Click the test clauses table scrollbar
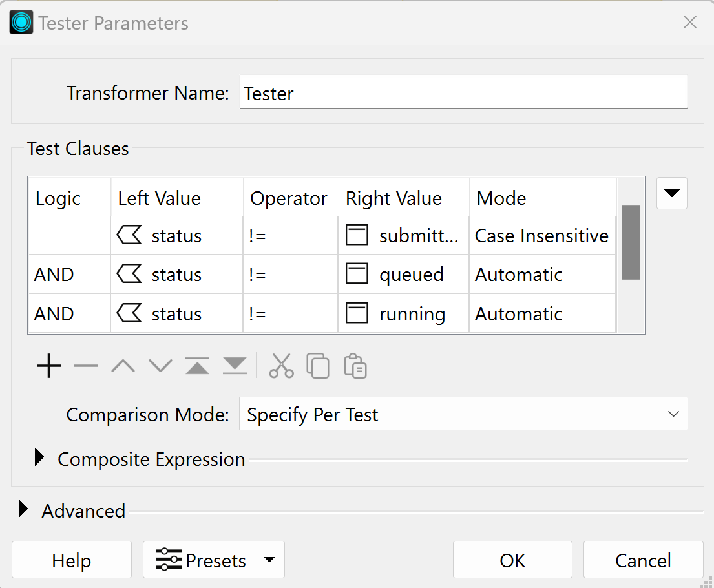 point(630,242)
